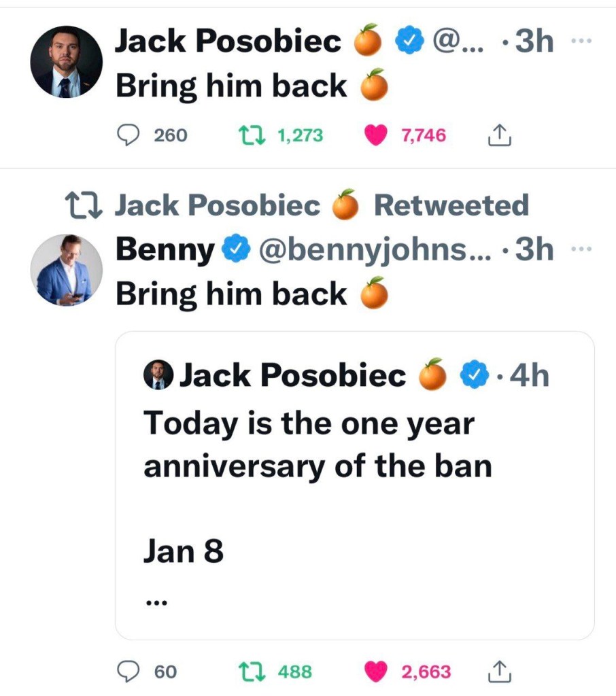Share Benny's quote tweet
The height and width of the screenshot is (696, 616).
click(x=500, y=671)
